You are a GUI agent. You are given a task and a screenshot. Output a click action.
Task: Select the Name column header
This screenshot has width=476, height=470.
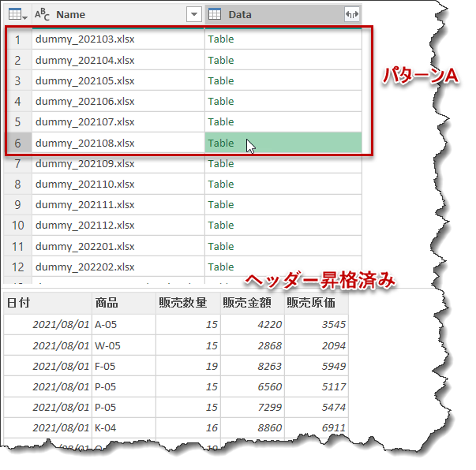118,14
